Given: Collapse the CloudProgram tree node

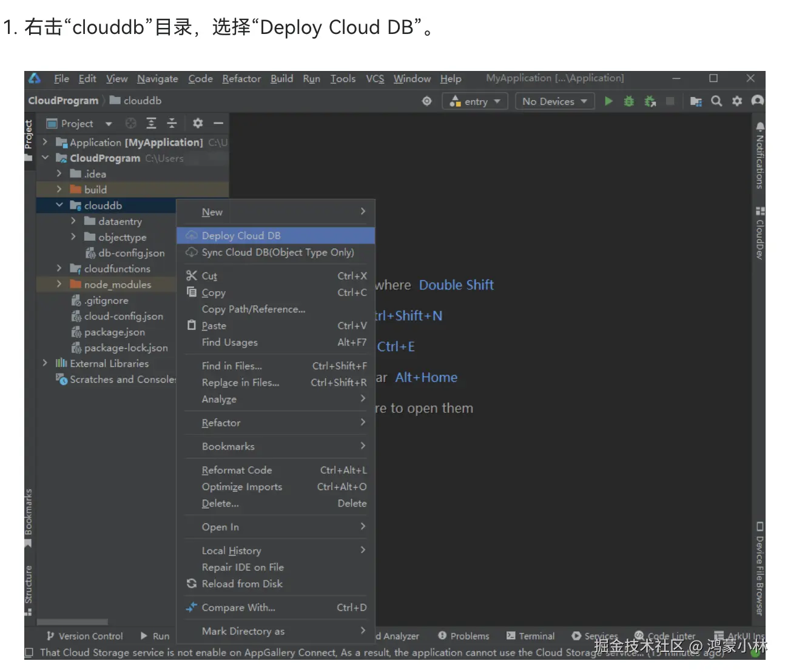Looking at the screenshot, I should coord(45,158).
